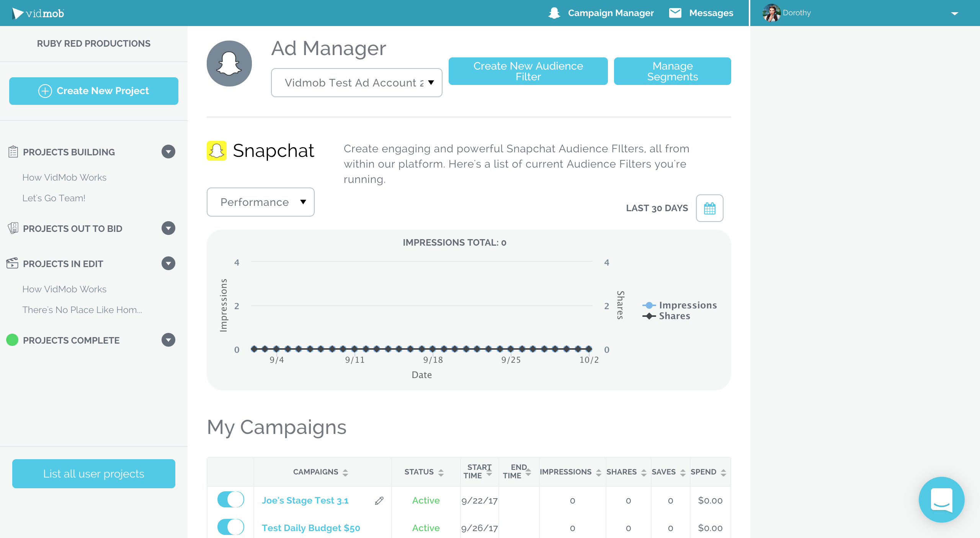Click Manage Segments button
This screenshot has width=980, height=538.
[x=672, y=71]
